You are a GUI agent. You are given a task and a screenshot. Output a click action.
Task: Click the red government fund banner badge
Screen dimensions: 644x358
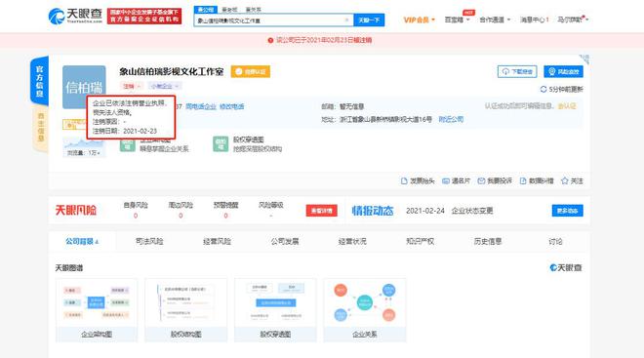[x=144, y=16]
